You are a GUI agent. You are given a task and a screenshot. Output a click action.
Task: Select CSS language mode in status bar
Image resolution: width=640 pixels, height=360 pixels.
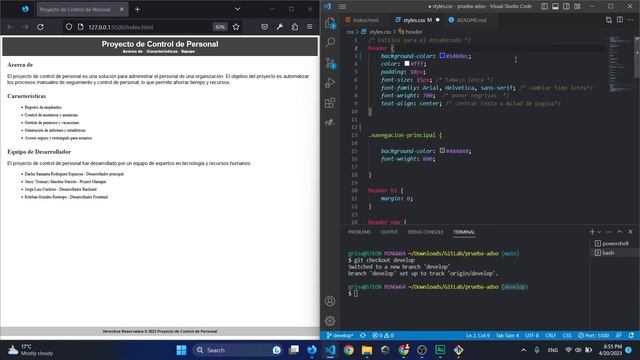567,336
